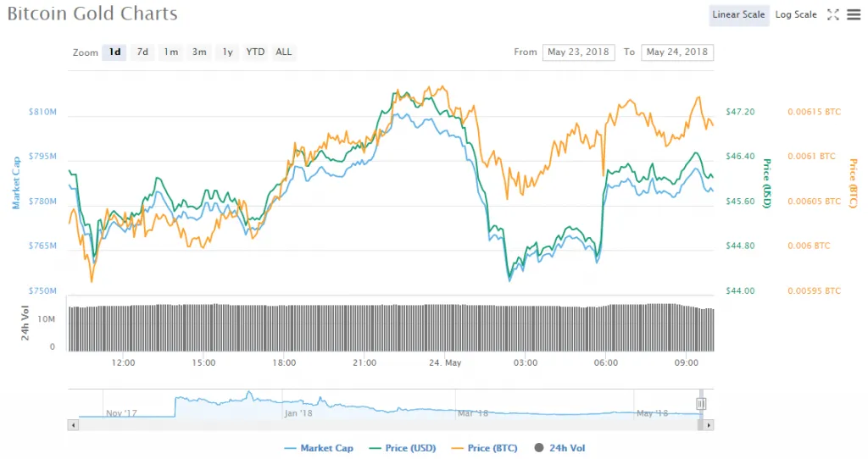Click the $765M market cap axis label

point(42,246)
